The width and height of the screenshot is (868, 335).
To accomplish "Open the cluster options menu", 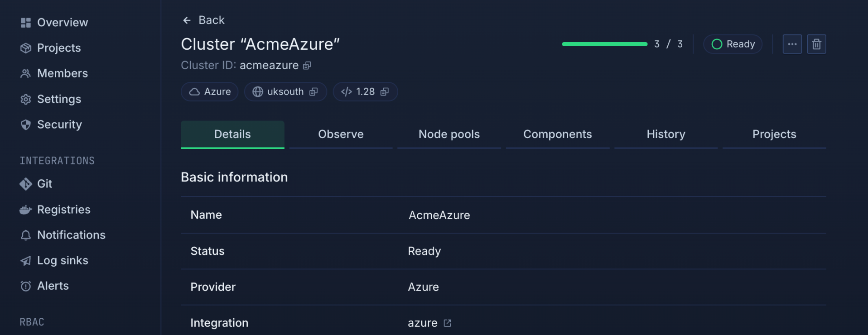I will (x=792, y=44).
